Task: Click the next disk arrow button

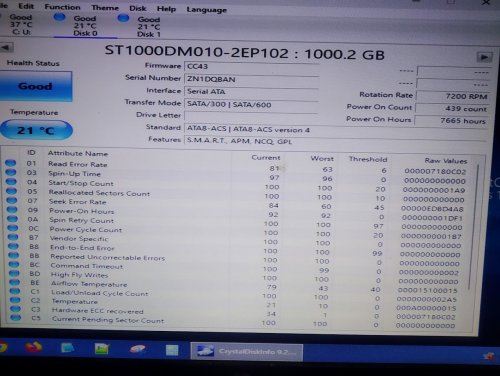Action: [x=484, y=57]
